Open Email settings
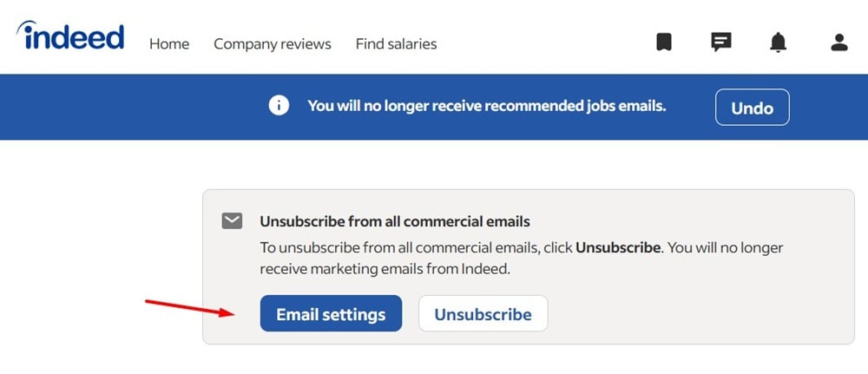The height and width of the screenshot is (374, 868). pyautogui.click(x=331, y=314)
